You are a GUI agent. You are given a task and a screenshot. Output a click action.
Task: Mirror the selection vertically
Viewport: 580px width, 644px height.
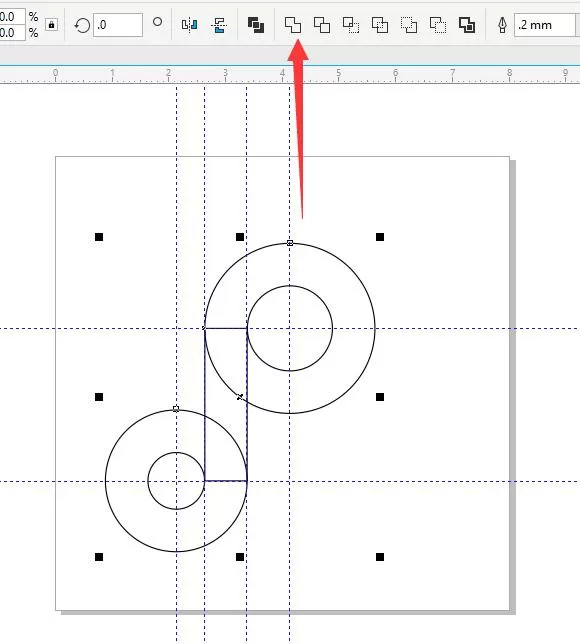coord(219,25)
